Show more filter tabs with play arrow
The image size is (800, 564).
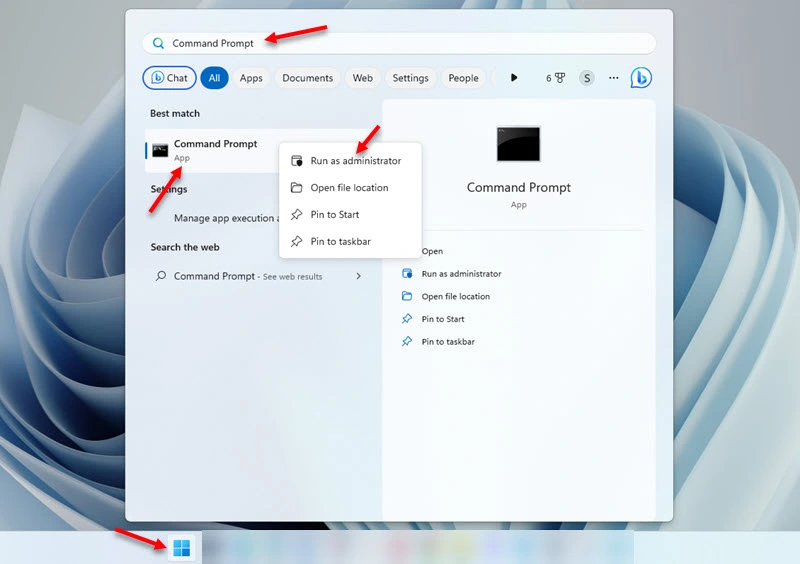514,78
